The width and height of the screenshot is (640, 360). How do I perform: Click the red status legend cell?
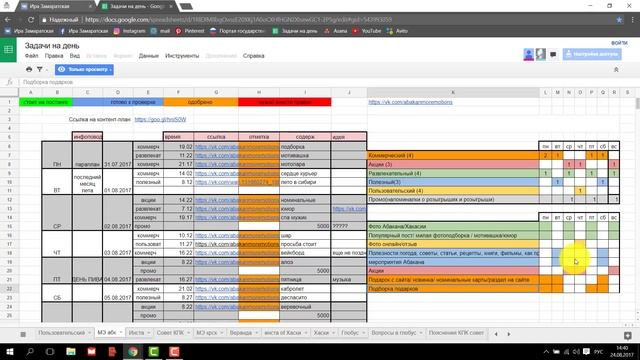[x=284, y=102]
